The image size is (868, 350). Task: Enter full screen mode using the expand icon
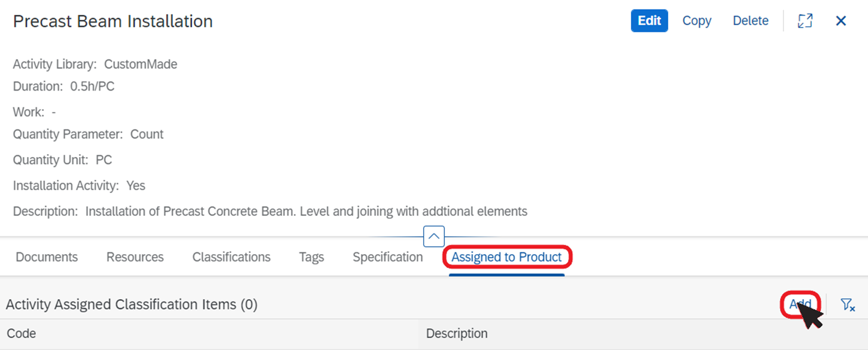805,21
